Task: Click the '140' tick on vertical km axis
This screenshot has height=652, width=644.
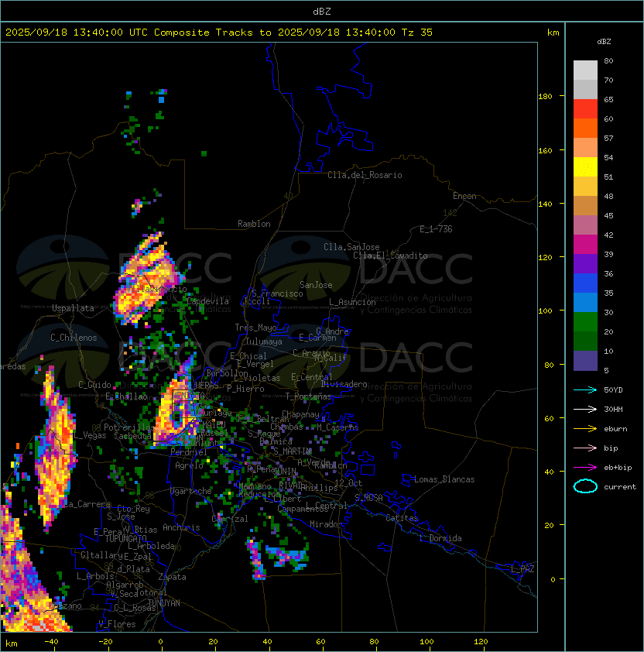Action: [545, 204]
